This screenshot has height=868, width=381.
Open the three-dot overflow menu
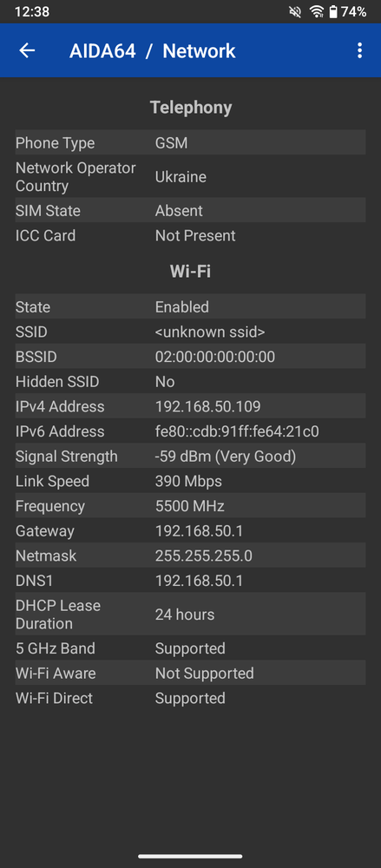[x=360, y=50]
